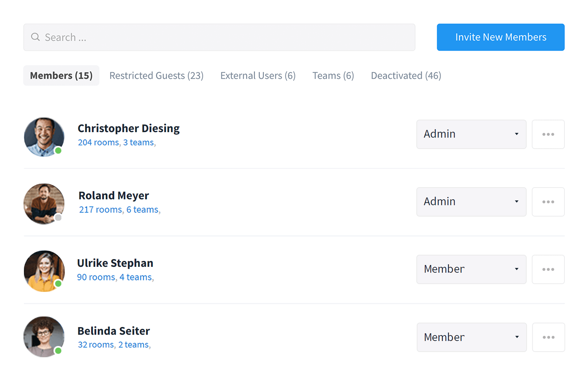The height and width of the screenshot is (392, 588).
Task: Open Roland Meyer's Admin role dropdown
Action: pyautogui.click(x=472, y=202)
